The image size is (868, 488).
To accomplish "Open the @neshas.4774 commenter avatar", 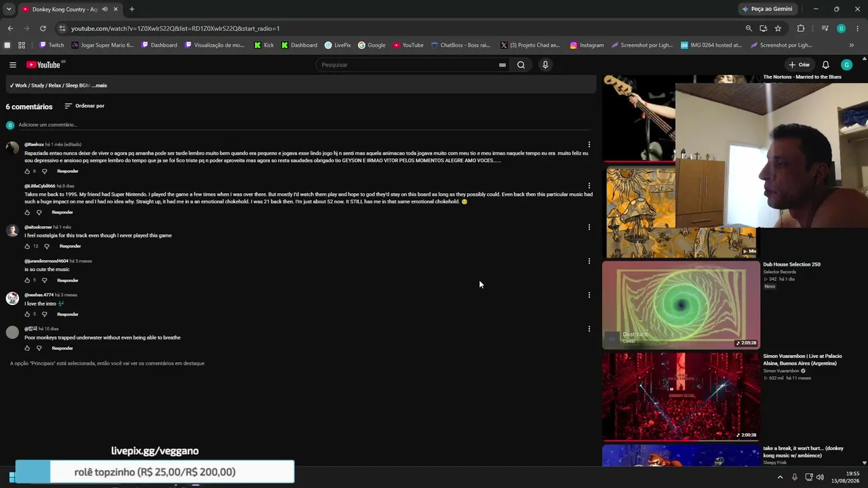I will 12,298.
